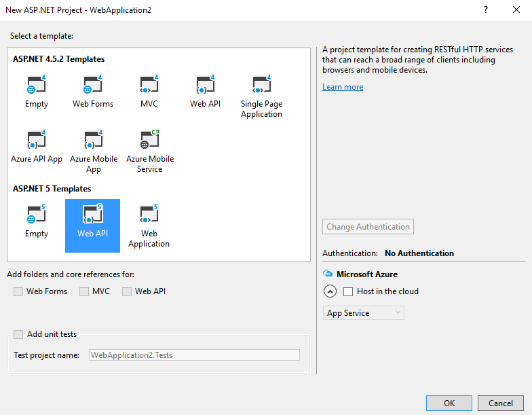Viewport: 532px width, 415px height.
Task: Open the App Service dropdown
Action: click(x=364, y=312)
